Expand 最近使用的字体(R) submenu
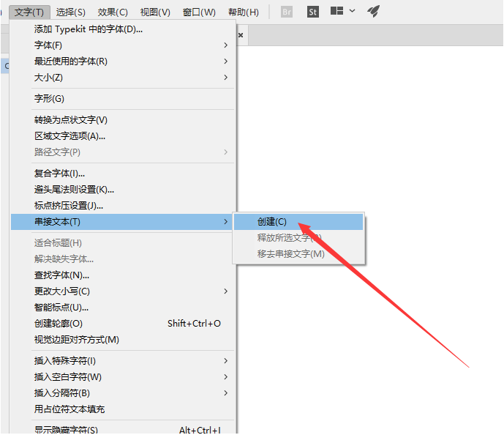Screen dimensions: 504x435 [x=123, y=62]
